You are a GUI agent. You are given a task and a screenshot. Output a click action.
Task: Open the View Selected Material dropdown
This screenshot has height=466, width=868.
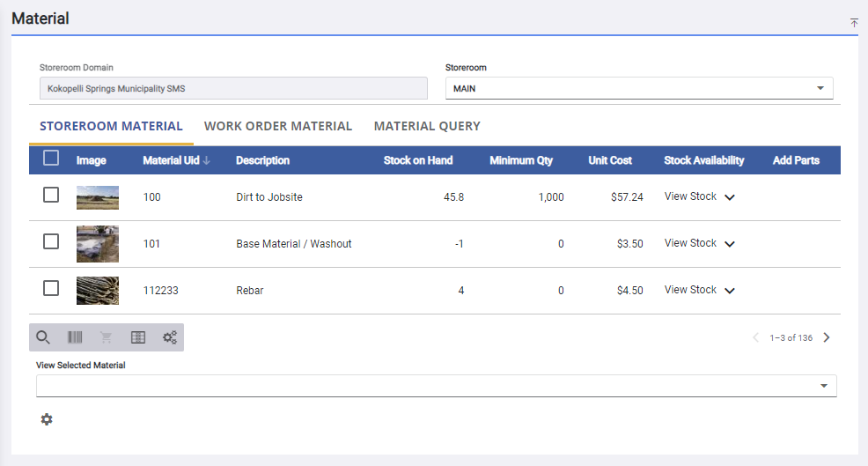pyautogui.click(x=436, y=386)
